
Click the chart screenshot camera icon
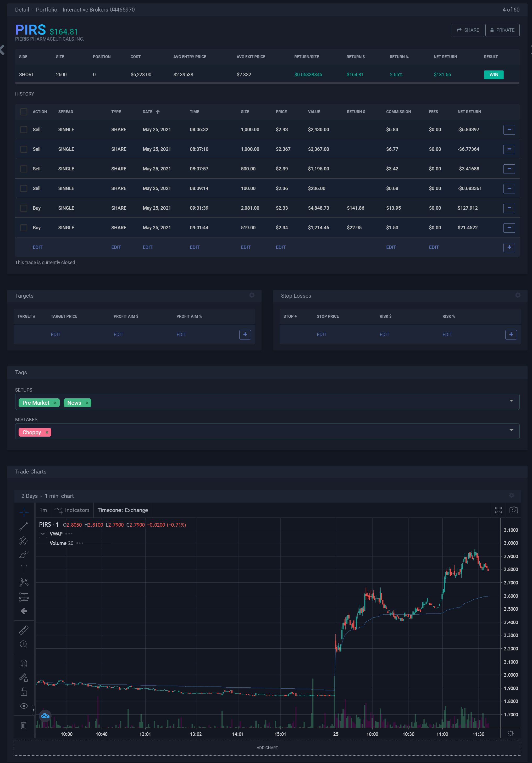click(513, 510)
